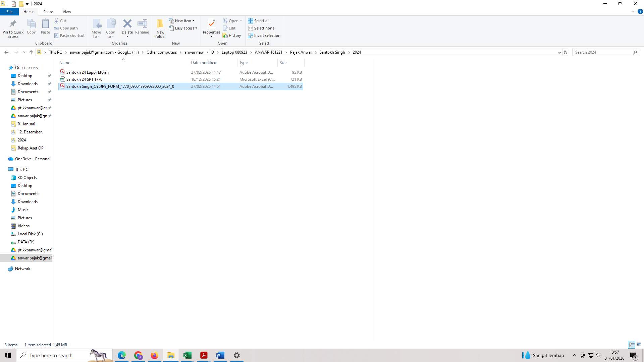Refresh the folder view

[x=566, y=52]
